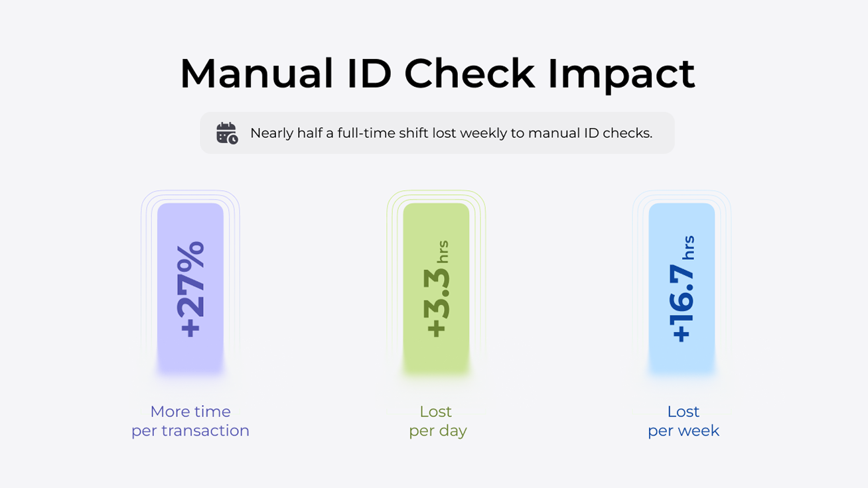Select the "hrs" unit in green bar
The image size is (868, 488).
pyautogui.click(x=443, y=252)
